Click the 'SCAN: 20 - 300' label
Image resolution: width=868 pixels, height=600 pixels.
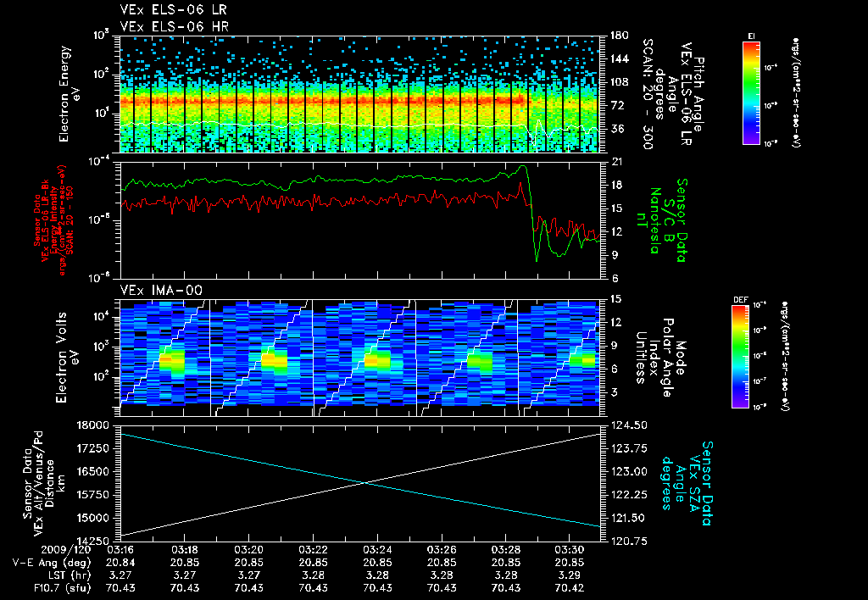click(648, 94)
